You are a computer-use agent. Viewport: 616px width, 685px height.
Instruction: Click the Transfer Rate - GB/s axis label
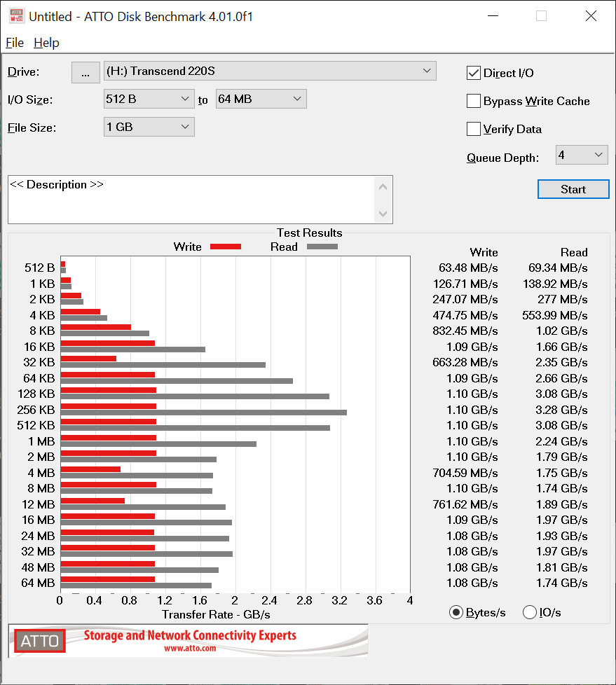click(216, 615)
